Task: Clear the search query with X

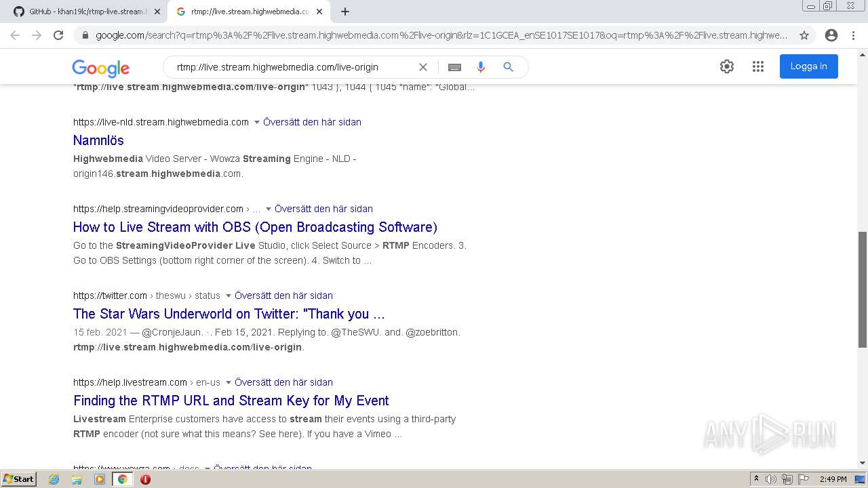Action: (423, 67)
